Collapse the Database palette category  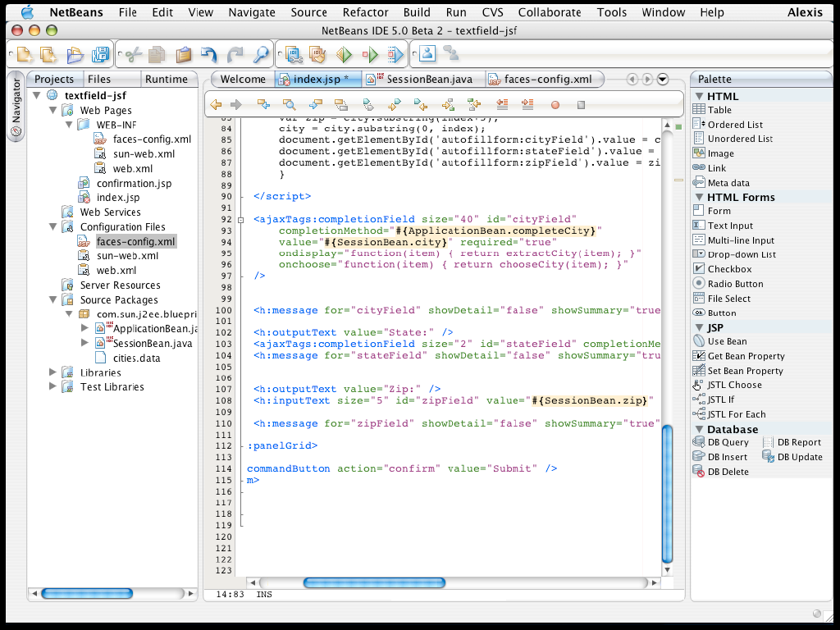[699, 429]
